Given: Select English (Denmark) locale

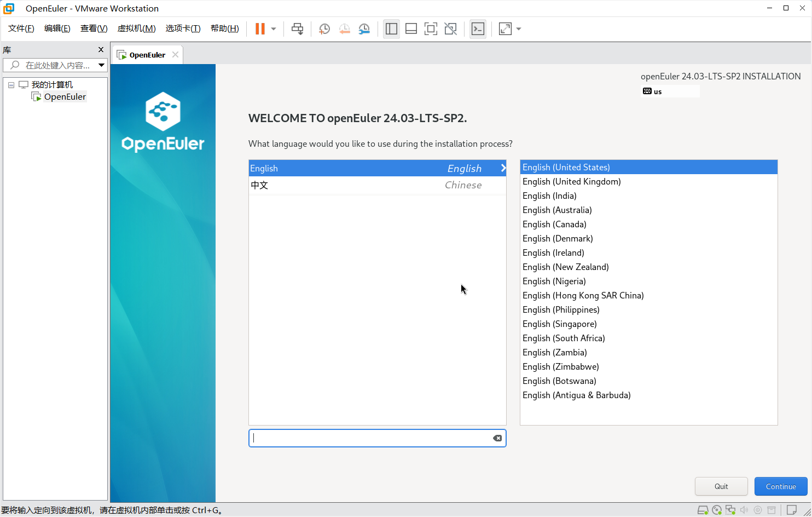Looking at the screenshot, I should 648,238.
